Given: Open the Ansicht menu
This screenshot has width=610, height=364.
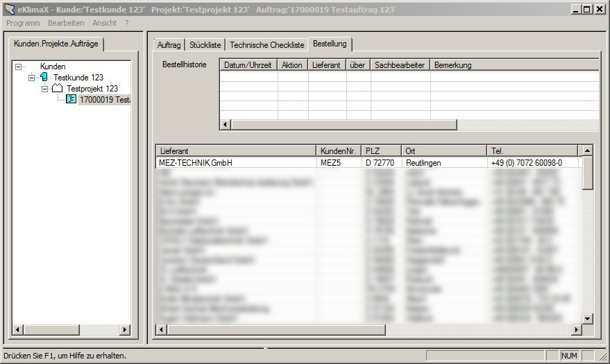Looking at the screenshot, I should (104, 23).
